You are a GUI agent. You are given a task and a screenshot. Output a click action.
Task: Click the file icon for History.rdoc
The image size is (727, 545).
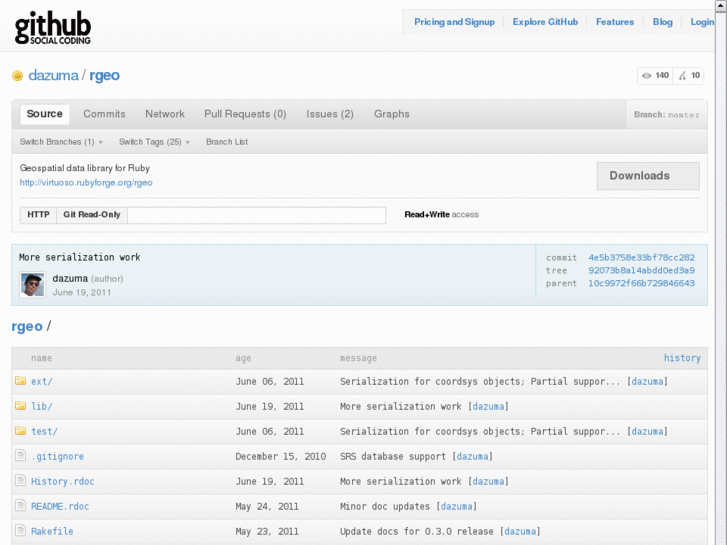click(x=20, y=481)
